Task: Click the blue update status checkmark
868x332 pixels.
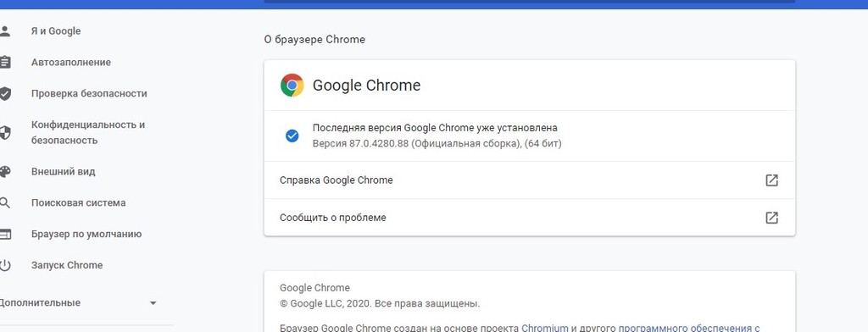Action: click(292, 136)
